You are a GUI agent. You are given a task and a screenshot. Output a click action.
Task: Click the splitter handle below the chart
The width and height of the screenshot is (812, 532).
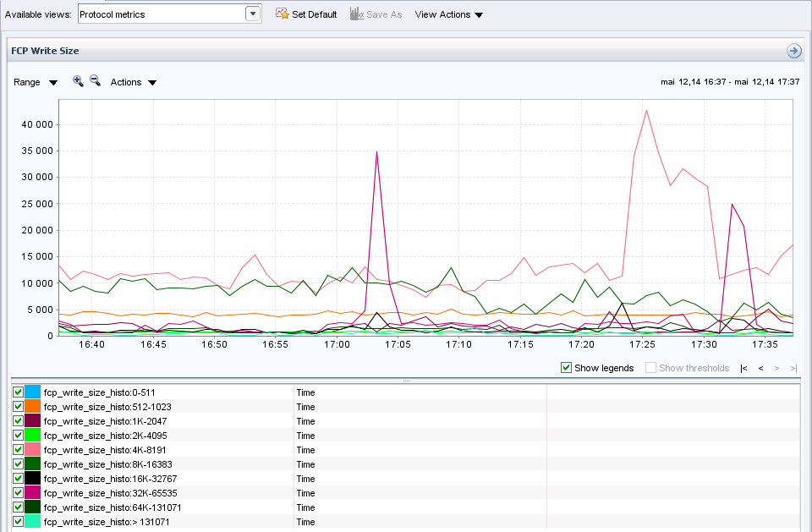[406, 381]
